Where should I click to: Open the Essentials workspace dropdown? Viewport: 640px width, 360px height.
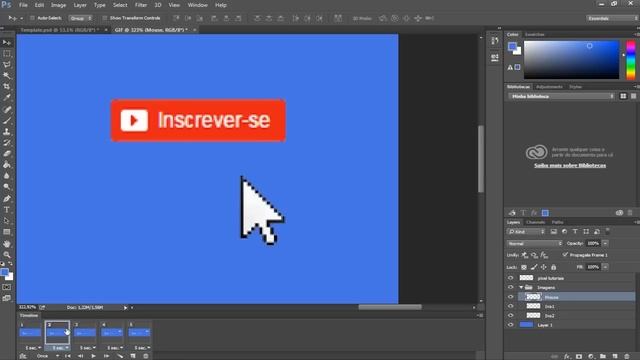(611, 18)
